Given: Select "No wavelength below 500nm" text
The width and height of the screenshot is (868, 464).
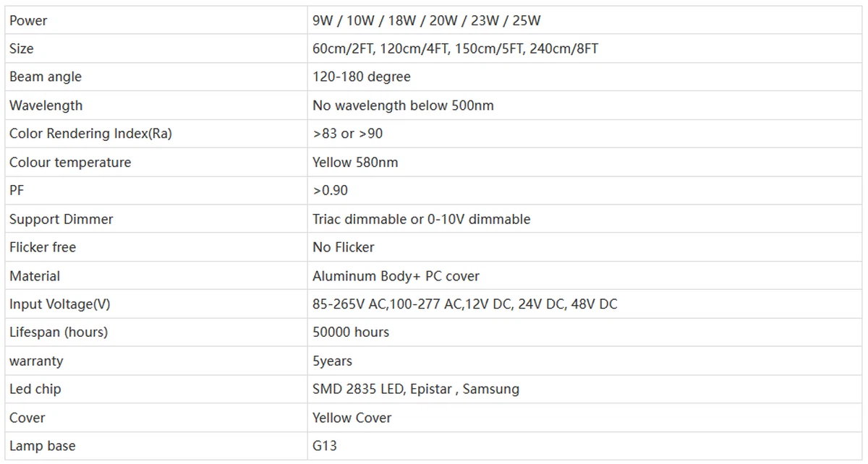Looking at the screenshot, I should coord(403,106).
